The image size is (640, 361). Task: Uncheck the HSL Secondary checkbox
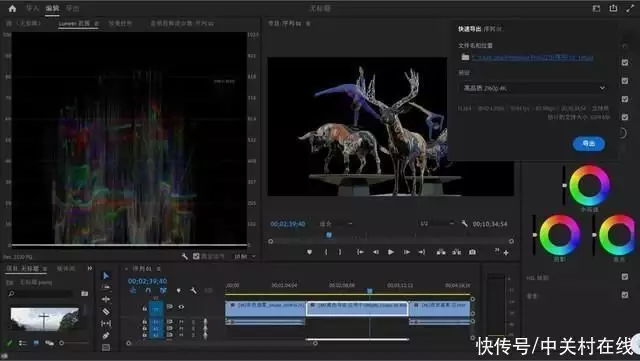click(x=625, y=277)
